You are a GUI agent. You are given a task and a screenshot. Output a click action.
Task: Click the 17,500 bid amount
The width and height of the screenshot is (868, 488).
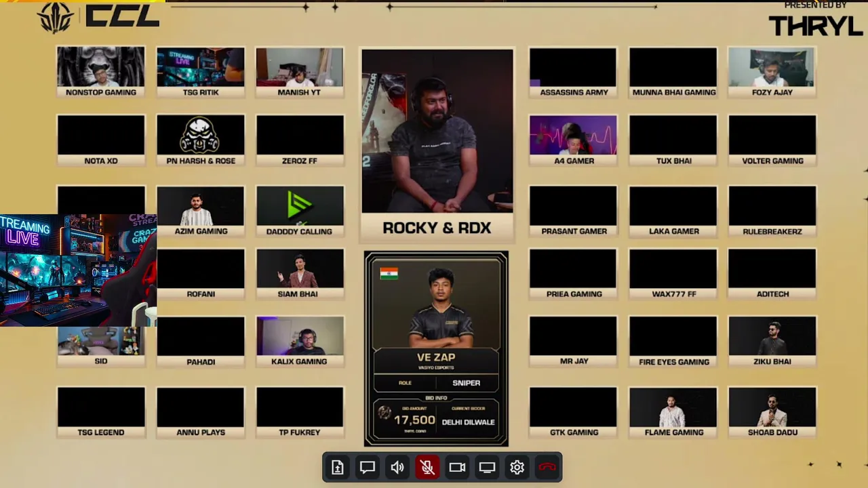click(x=414, y=420)
